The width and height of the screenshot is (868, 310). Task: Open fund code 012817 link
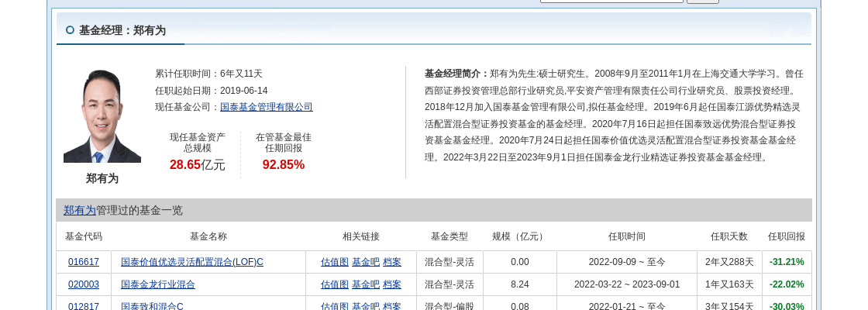(x=84, y=306)
